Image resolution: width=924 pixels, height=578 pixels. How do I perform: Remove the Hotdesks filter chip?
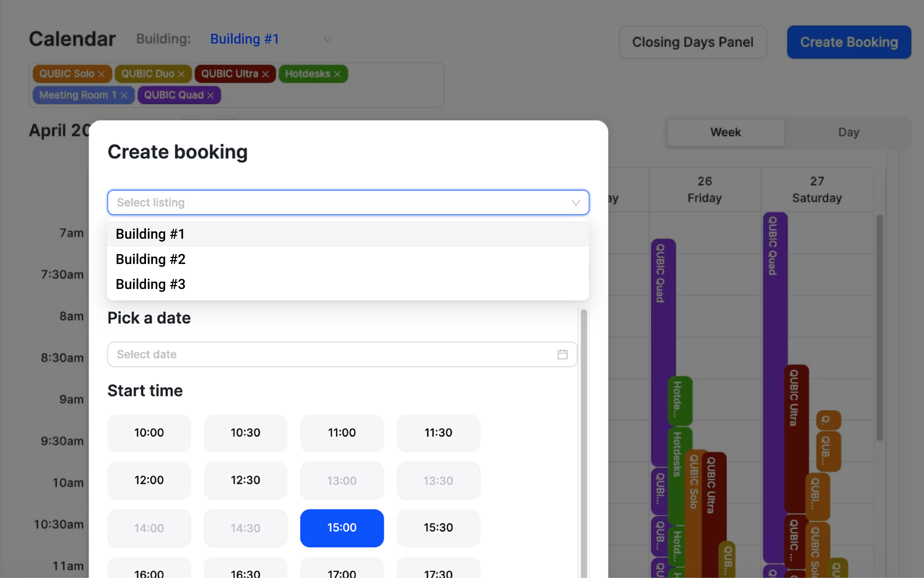tap(338, 74)
